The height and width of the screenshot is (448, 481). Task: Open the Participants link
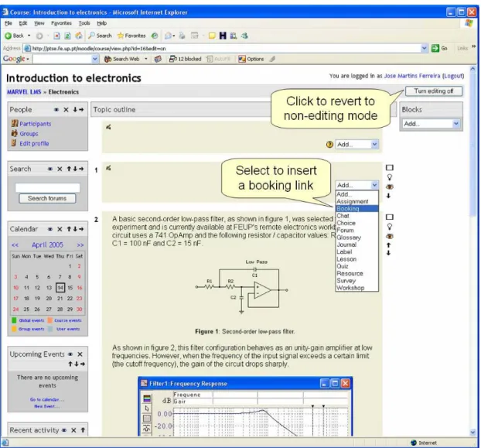[x=36, y=124]
